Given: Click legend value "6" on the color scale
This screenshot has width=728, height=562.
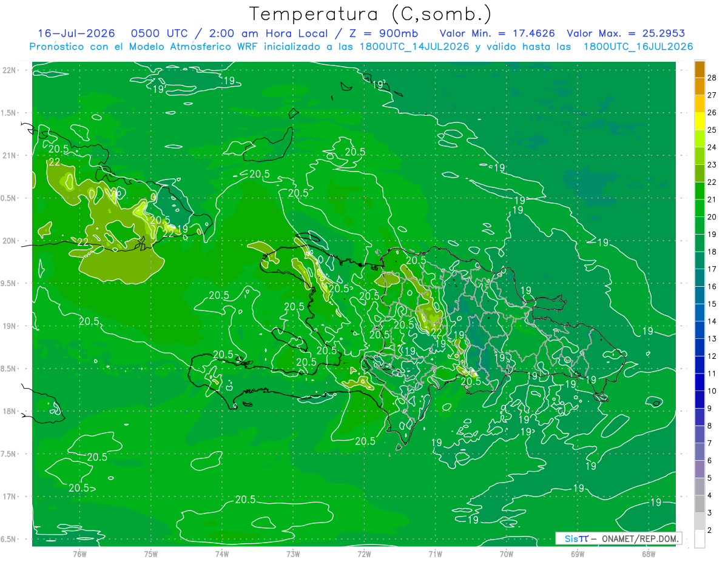Looking at the screenshot, I should click(710, 461).
